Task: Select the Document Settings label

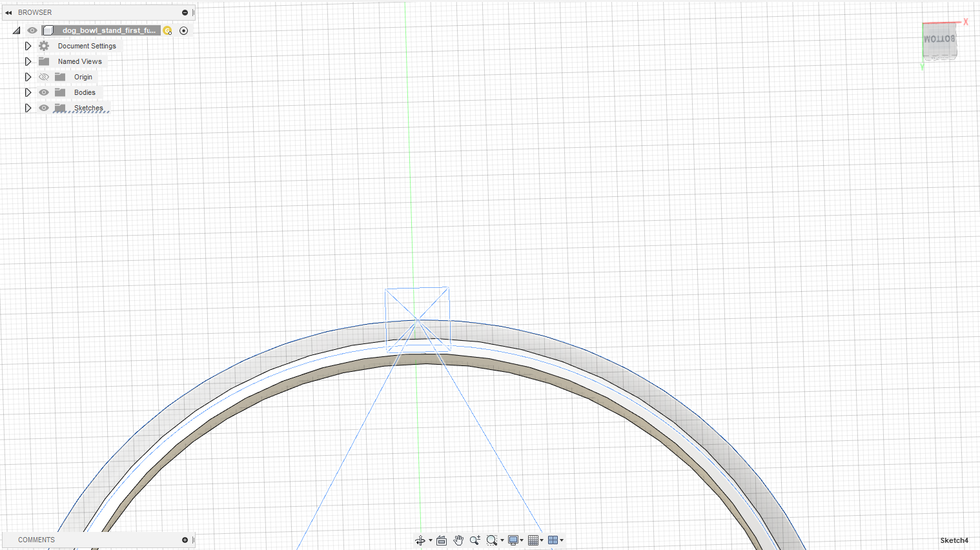Action: click(87, 46)
